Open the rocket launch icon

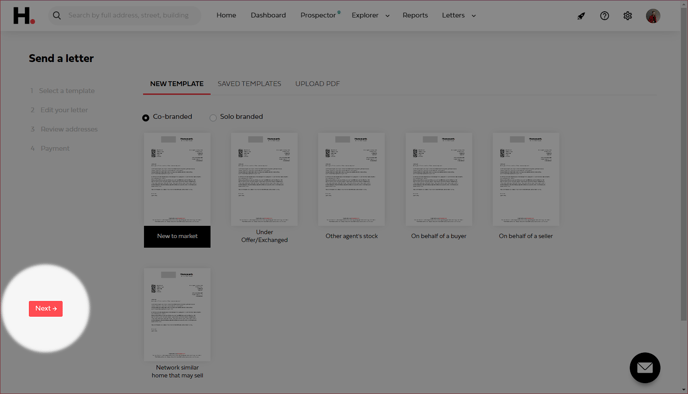tap(581, 16)
